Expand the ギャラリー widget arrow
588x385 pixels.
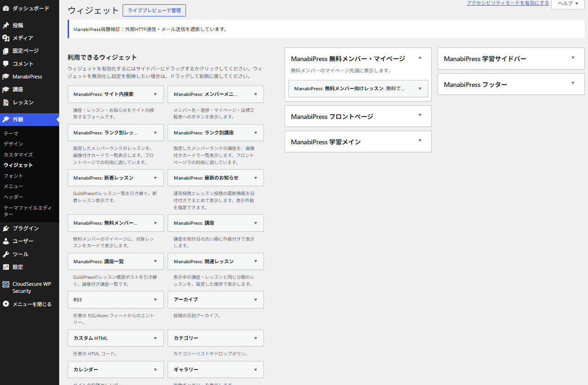pos(255,369)
